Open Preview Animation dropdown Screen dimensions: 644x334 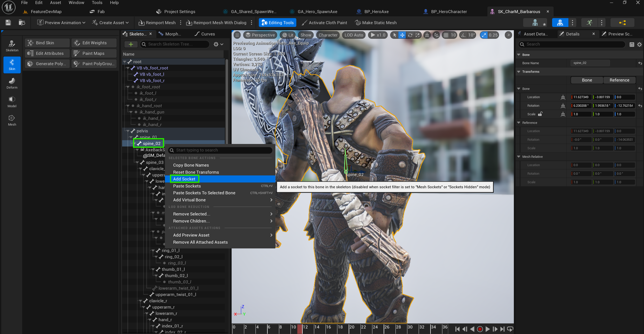pyautogui.click(x=61, y=23)
